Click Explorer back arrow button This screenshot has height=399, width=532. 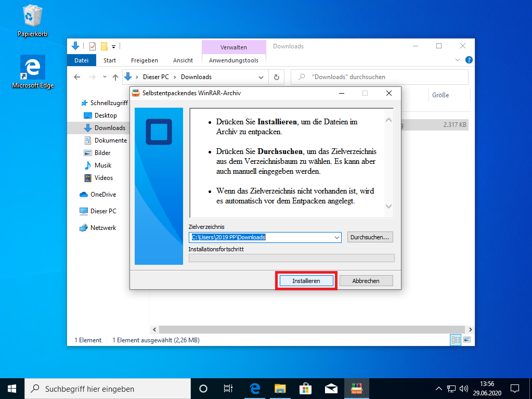click(x=77, y=77)
